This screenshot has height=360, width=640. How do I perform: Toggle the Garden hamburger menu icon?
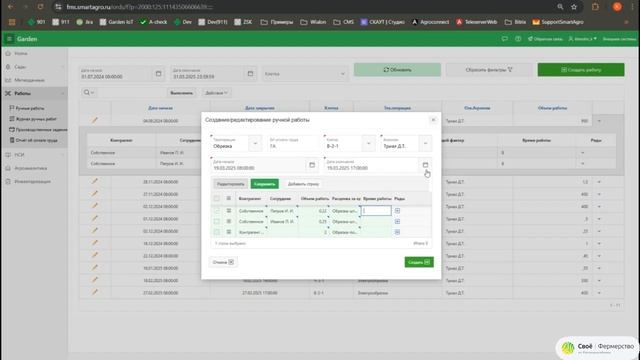pyautogui.click(x=9, y=39)
